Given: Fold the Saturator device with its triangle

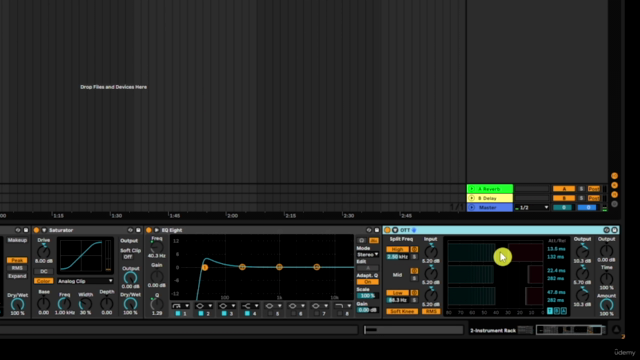Looking at the screenshot, I should tap(44, 230).
